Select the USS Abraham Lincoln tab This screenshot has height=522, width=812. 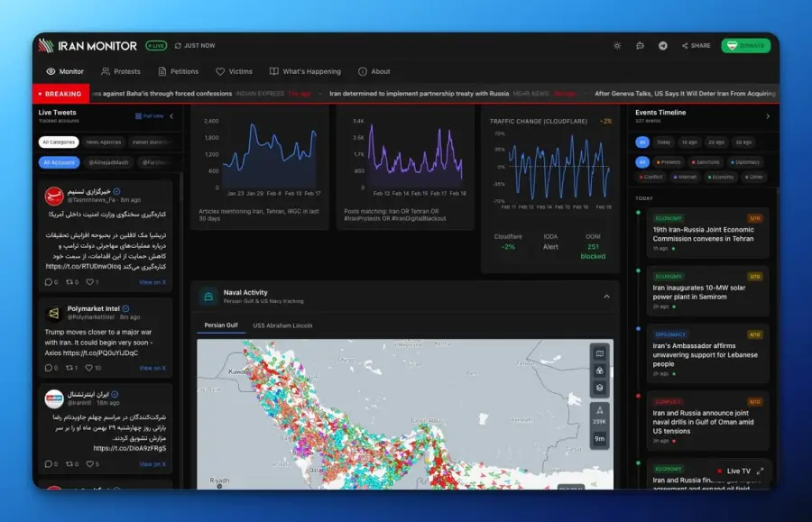coord(282,325)
